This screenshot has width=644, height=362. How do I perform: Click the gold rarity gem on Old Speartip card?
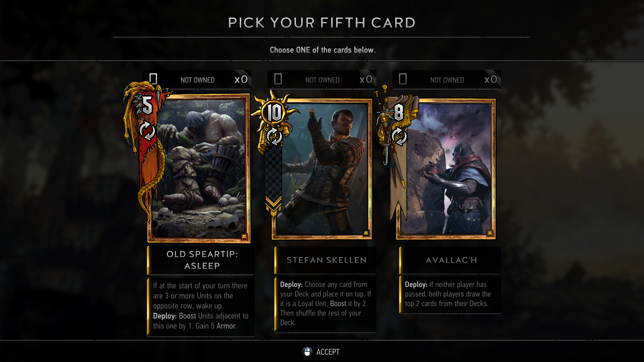click(244, 237)
